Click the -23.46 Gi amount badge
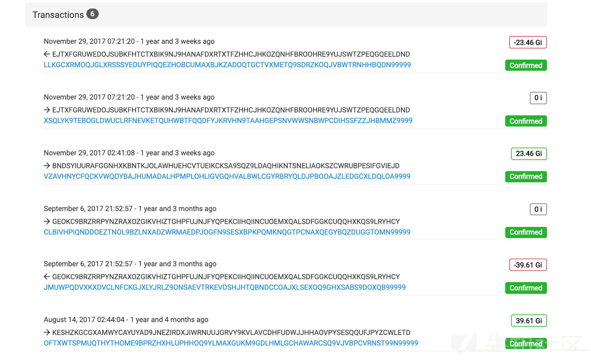 (x=528, y=42)
